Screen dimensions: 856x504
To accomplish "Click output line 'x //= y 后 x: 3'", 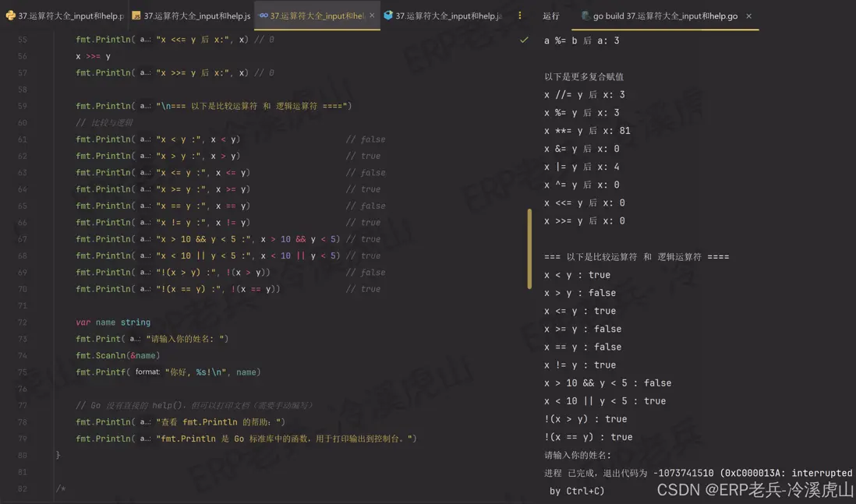I will [584, 94].
